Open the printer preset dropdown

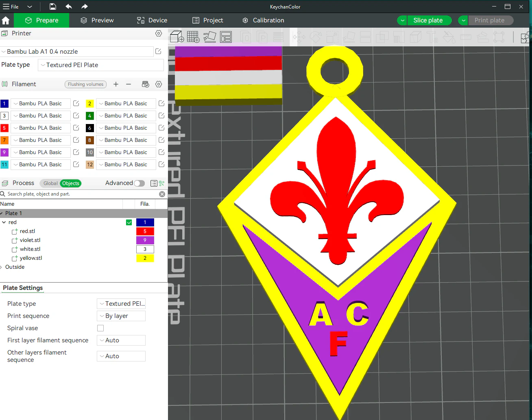coord(77,52)
